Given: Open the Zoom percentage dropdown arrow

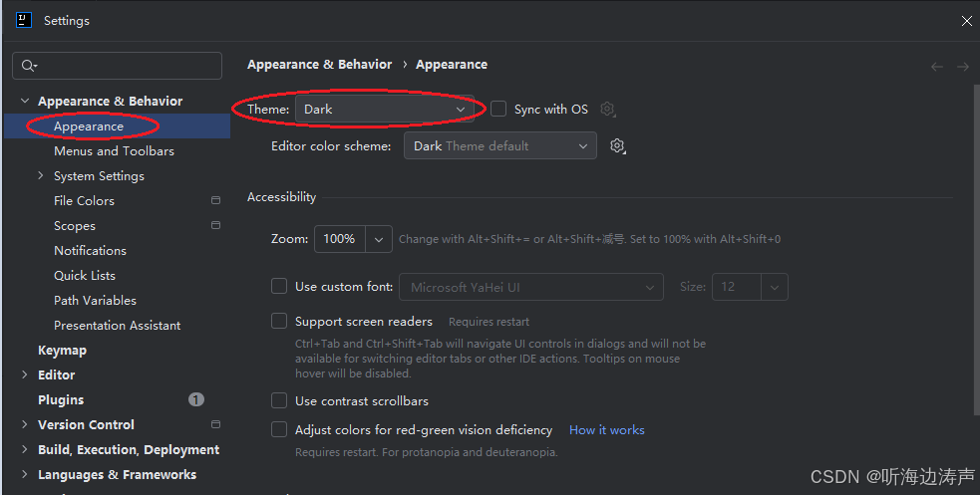Looking at the screenshot, I should pyautogui.click(x=379, y=239).
